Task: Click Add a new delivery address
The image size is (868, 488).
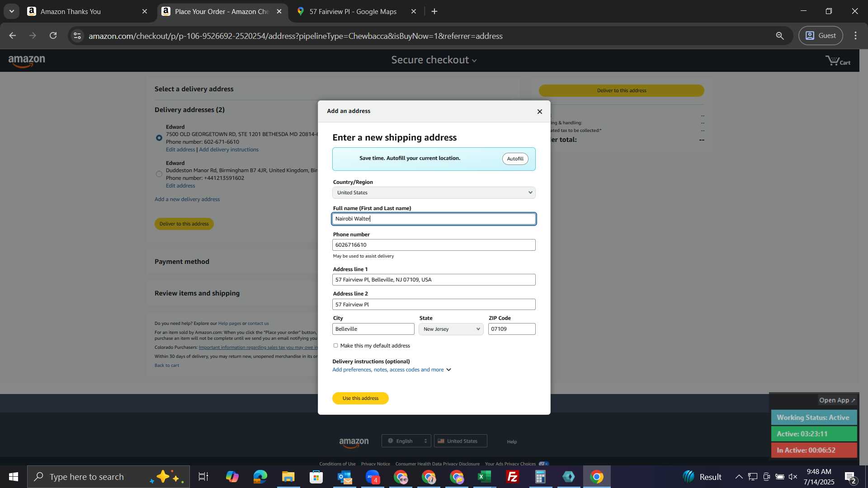Action: (187, 199)
